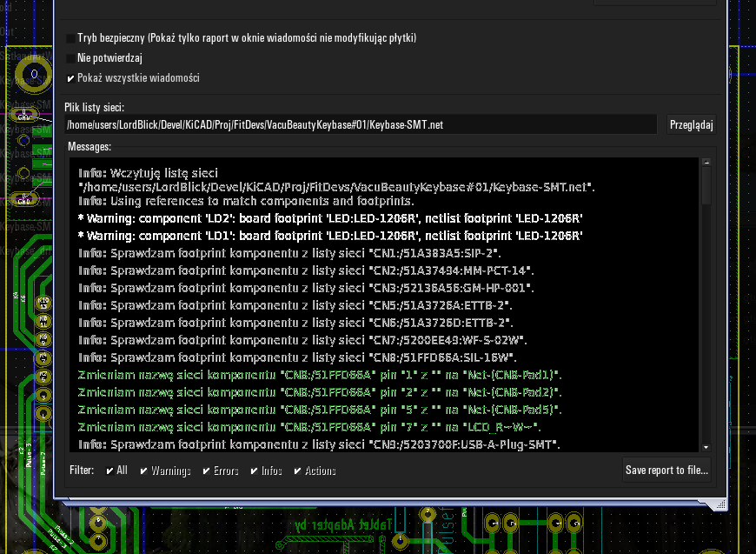Toggle the All filter checkbox
The image size is (756, 554).
point(109,471)
